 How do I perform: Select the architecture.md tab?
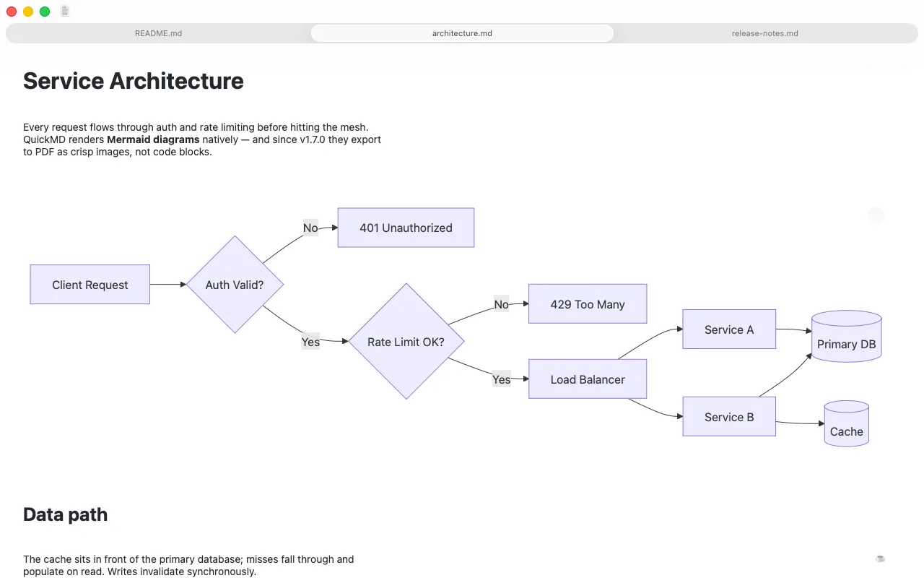(x=462, y=33)
